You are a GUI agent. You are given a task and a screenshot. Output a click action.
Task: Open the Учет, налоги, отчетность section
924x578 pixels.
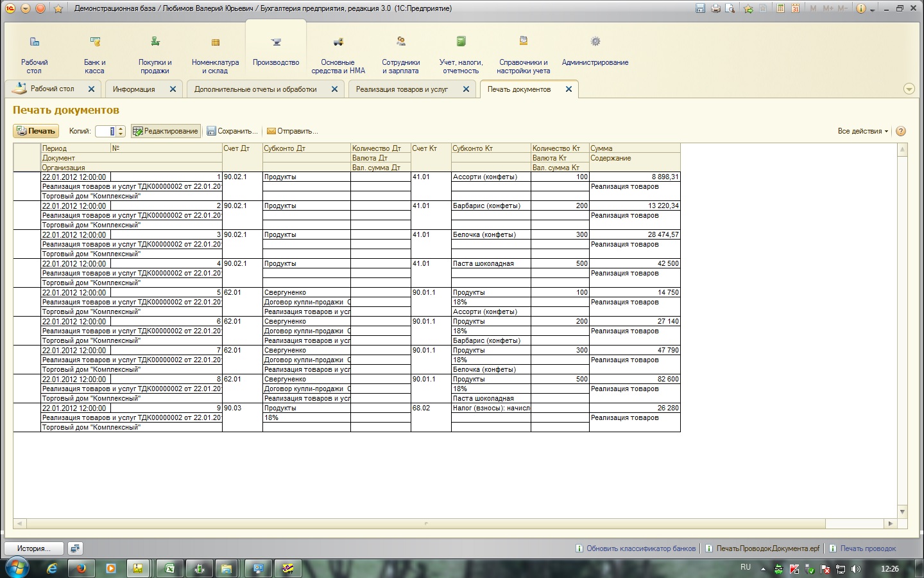(x=461, y=56)
